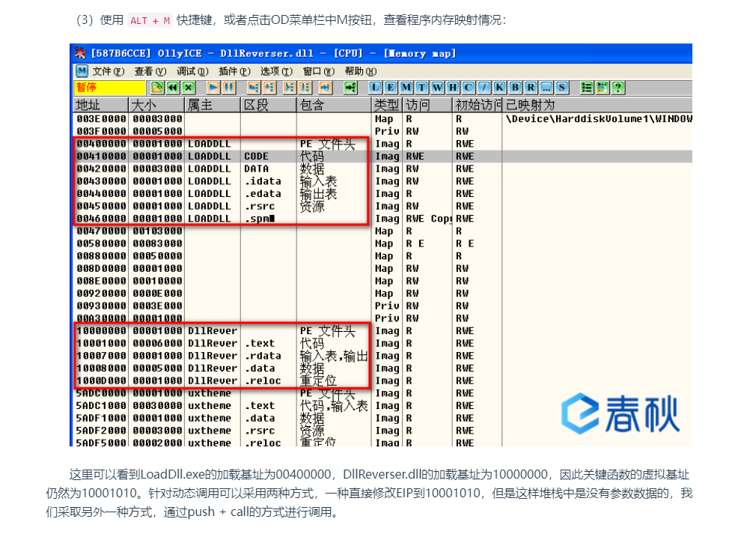
Task: Click the help question mark toolbar icon
Action: tap(618, 88)
